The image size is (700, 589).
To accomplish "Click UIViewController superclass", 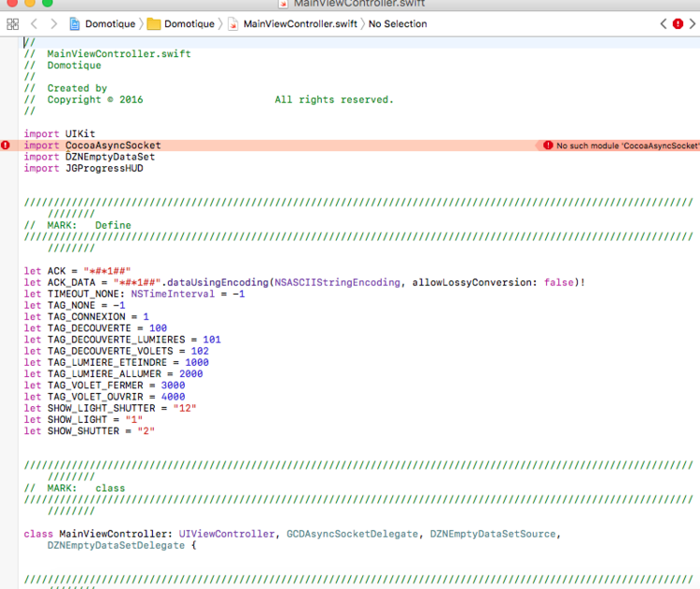I will [227, 534].
